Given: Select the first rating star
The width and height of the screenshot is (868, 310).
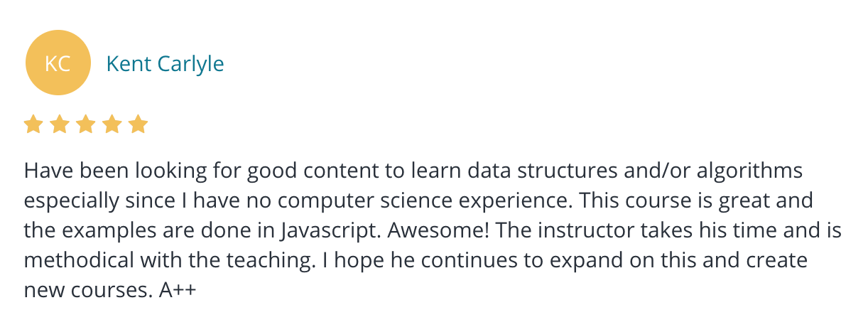Looking at the screenshot, I should tap(33, 125).
